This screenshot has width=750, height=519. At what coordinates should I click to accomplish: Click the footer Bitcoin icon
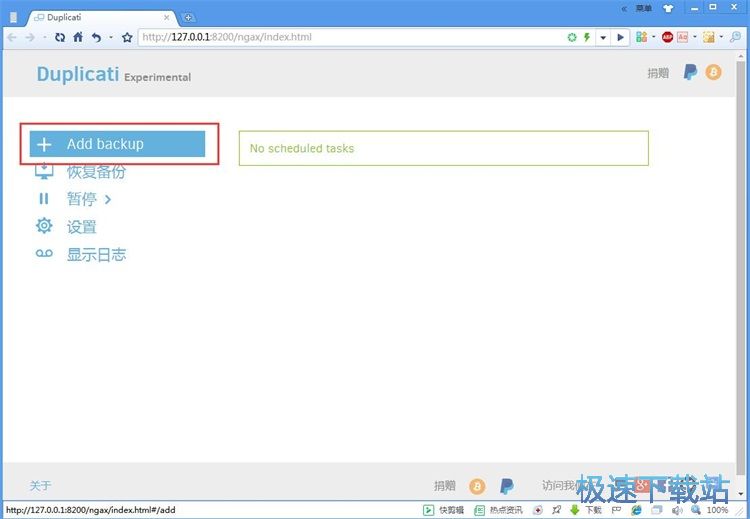point(477,486)
